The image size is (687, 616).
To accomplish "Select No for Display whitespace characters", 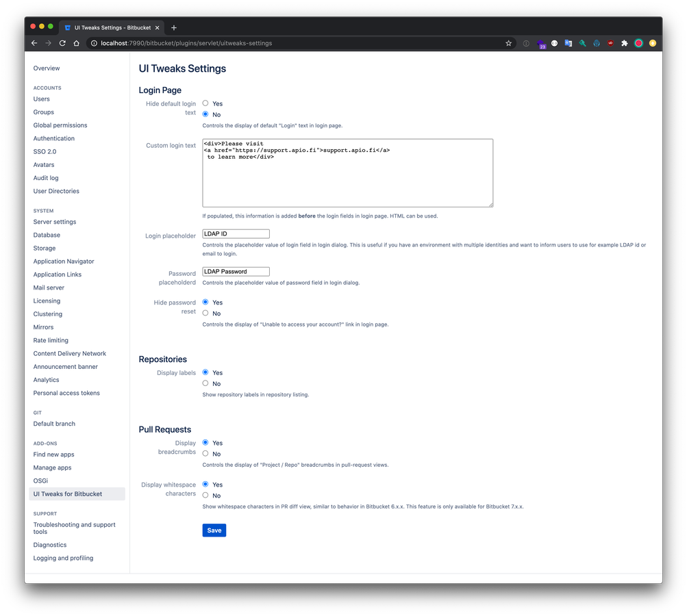I will (205, 495).
